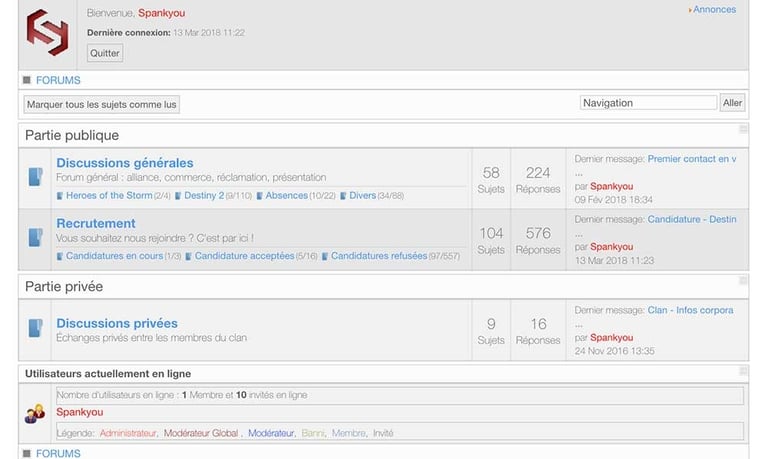Collapse the Partie publique category
This screenshot has height=459, width=768.
click(743, 129)
